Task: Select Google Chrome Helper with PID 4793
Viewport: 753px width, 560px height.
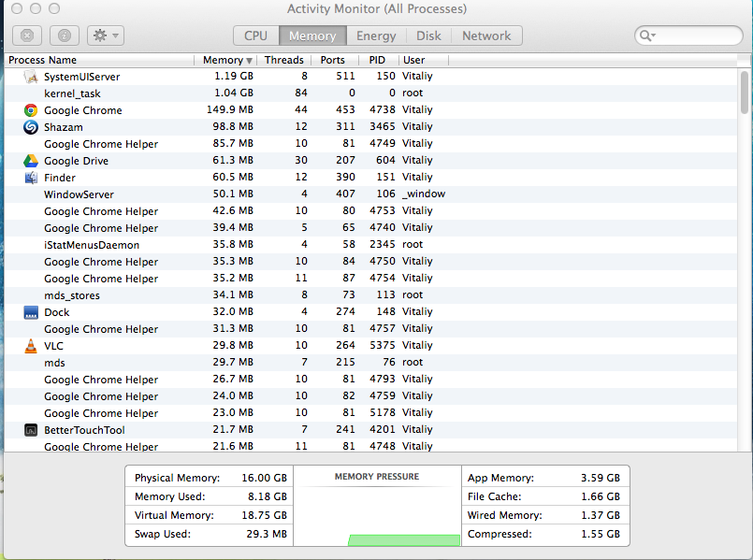Action: pos(370,380)
